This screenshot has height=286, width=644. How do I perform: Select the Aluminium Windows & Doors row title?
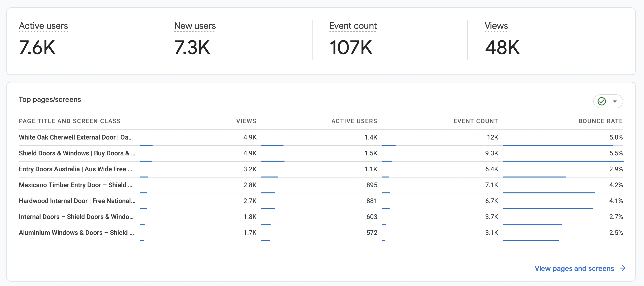pos(76,233)
